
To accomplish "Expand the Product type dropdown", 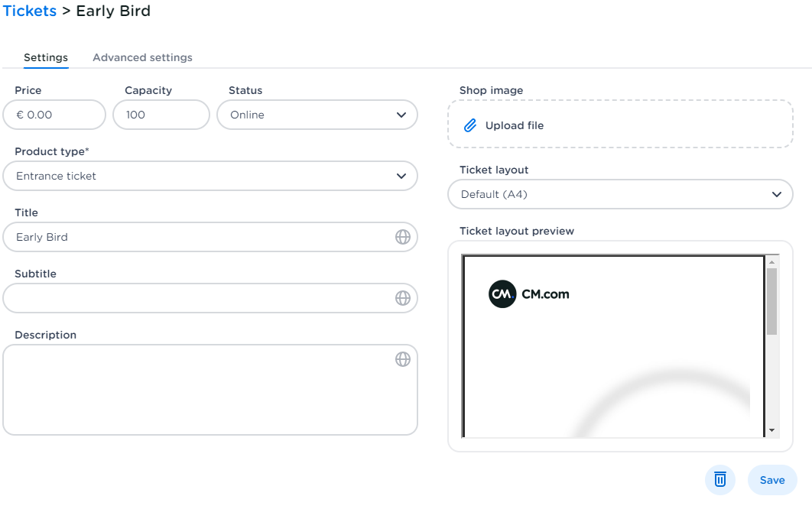I will [210, 176].
